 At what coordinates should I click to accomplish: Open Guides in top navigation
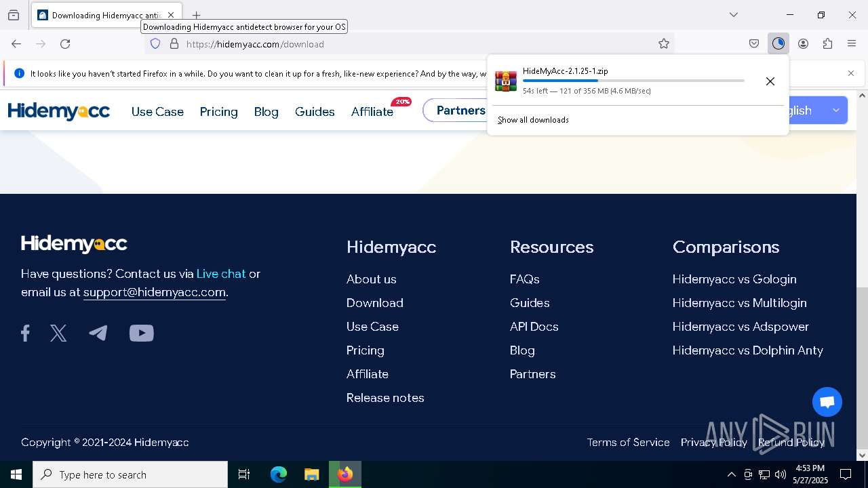pos(315,112)
